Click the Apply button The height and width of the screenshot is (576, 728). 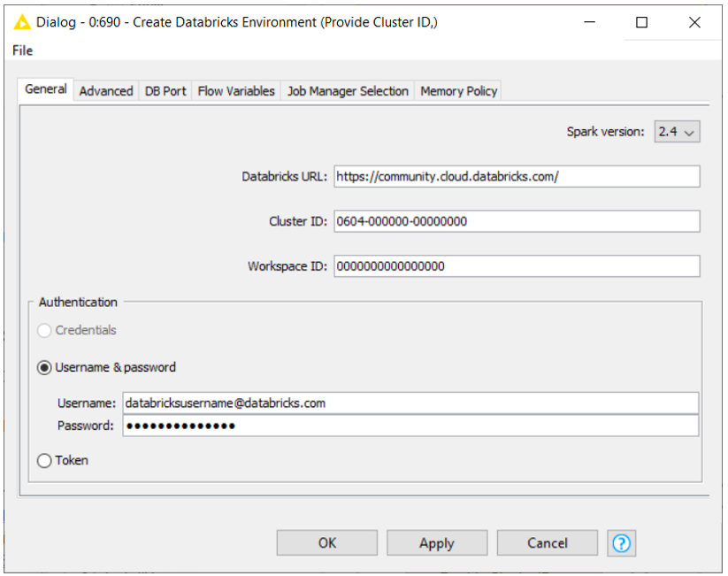pyautogui.click(x=437, y=542)
